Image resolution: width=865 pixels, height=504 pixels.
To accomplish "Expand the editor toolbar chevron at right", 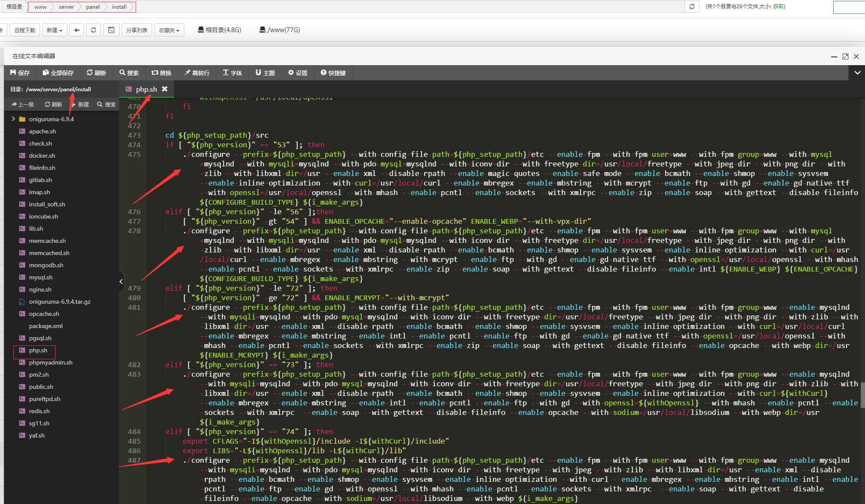I will click(857, 73).
